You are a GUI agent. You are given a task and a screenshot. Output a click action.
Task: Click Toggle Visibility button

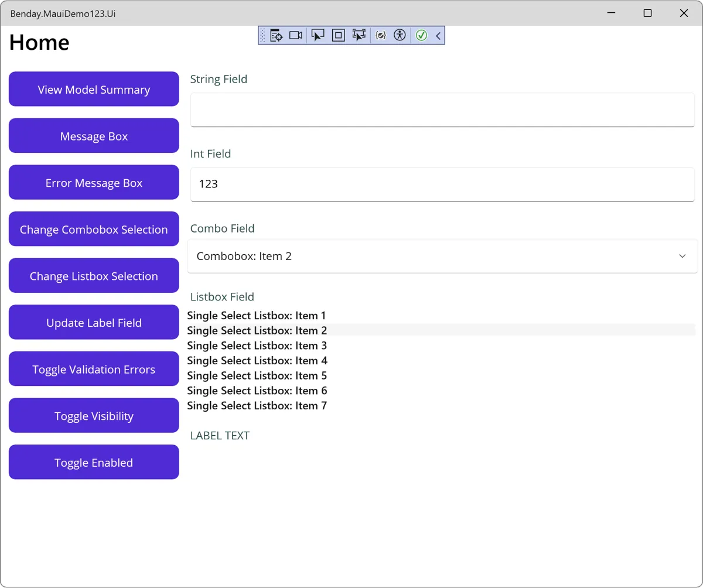tap(94, 416)
